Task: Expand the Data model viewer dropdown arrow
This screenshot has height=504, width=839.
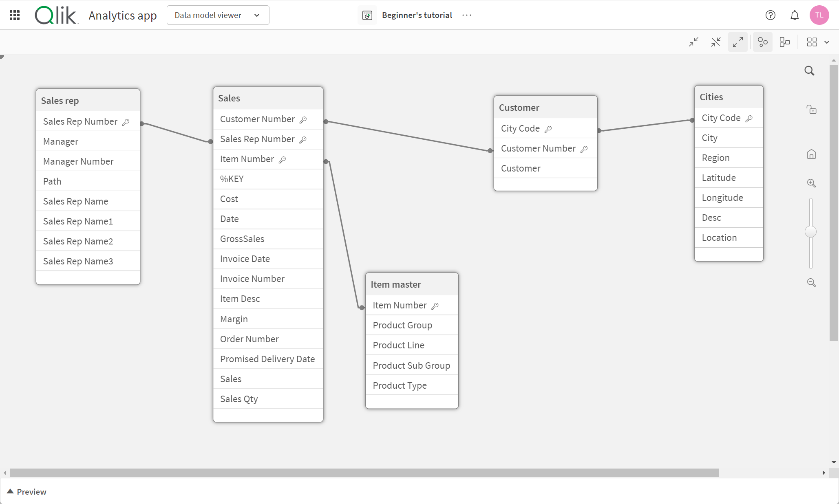Action: pyautogui.click(x=258, y=15)
